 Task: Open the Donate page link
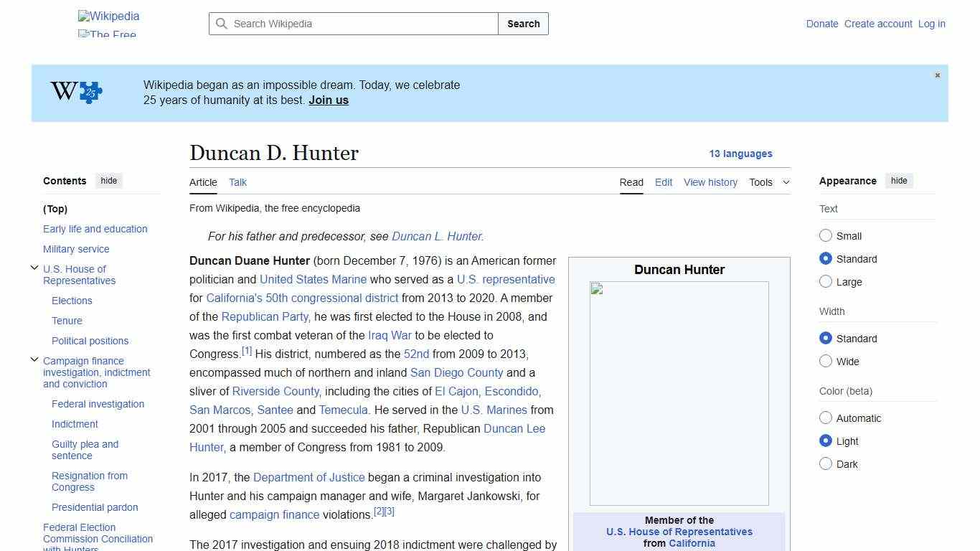[x=821, y=24]
